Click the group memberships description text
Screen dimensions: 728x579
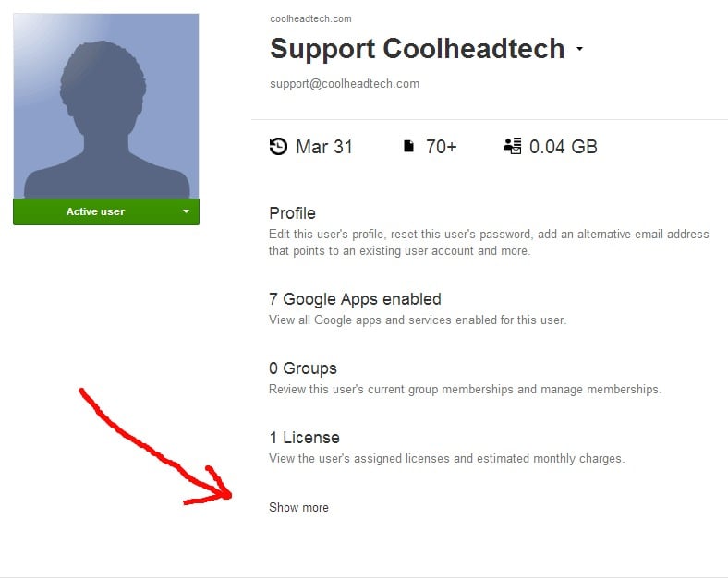pyautogui.click(x=465, y=389)
